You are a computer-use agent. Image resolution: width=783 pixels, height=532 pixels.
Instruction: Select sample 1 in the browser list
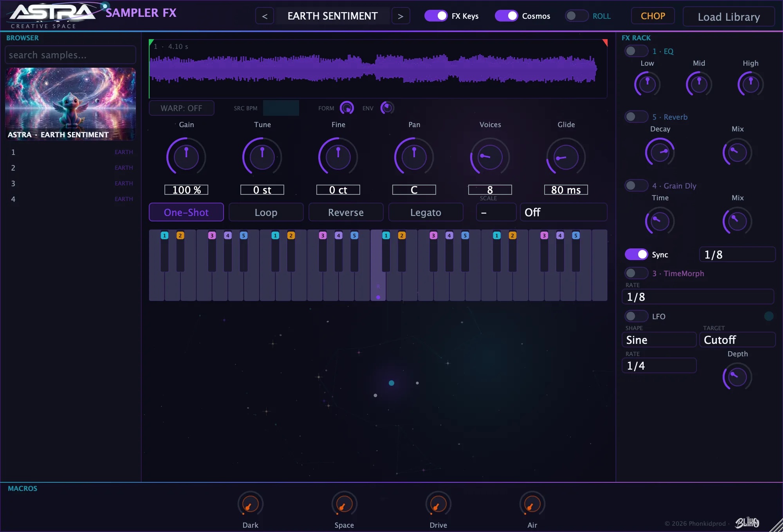(71, 152)
